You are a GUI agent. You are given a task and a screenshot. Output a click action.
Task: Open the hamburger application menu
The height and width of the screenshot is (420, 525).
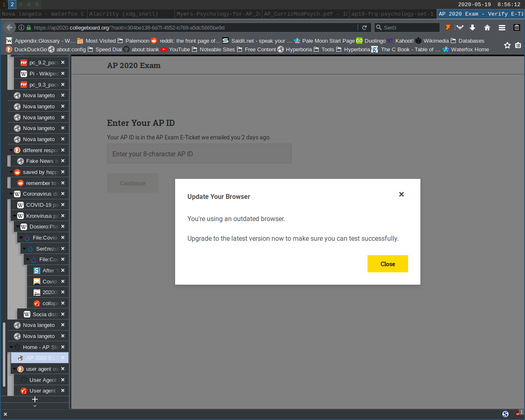pos(502,27)
